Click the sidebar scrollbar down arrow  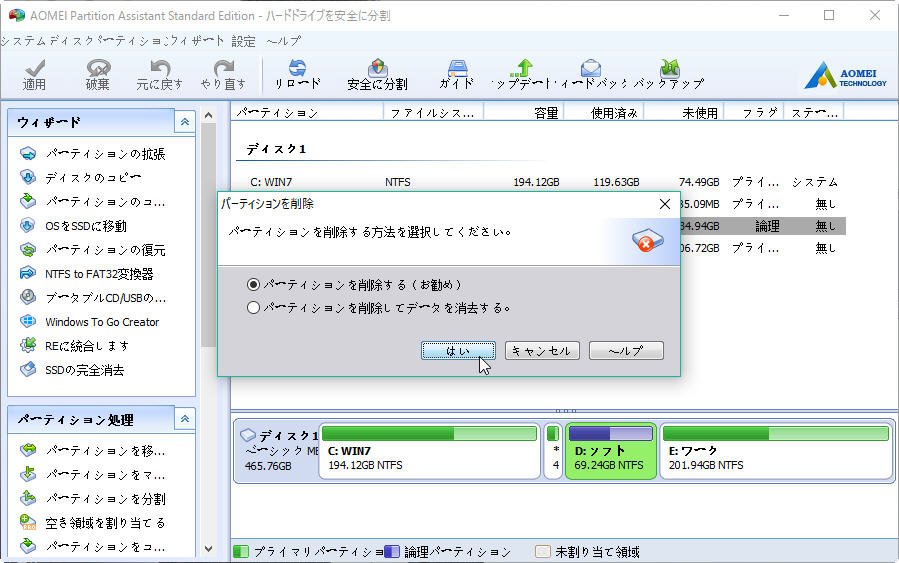209,549
